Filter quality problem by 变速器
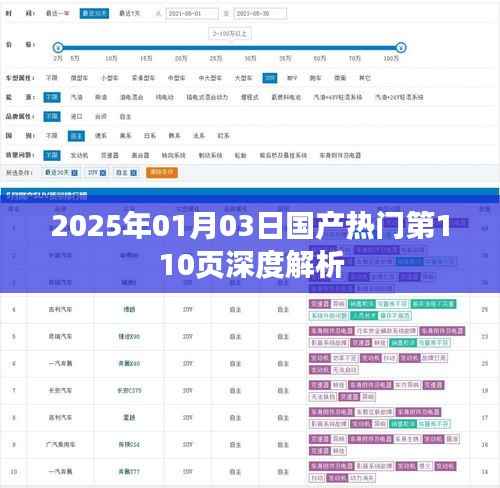This screenshot has height=488, width=500. (x=110, y=155)
